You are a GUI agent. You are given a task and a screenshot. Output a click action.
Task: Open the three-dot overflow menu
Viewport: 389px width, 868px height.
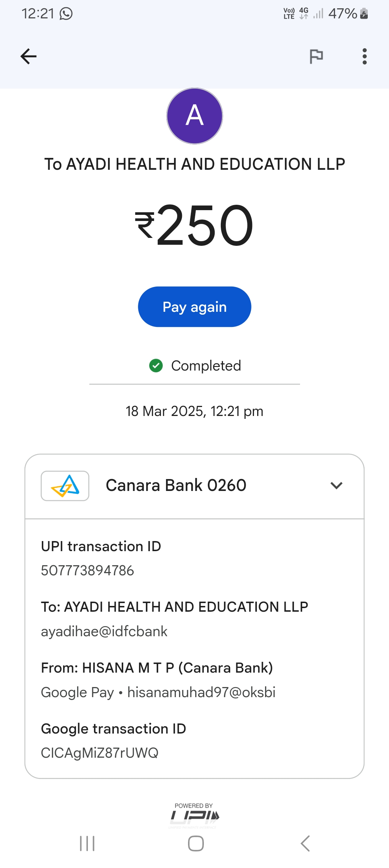(365, 57)
